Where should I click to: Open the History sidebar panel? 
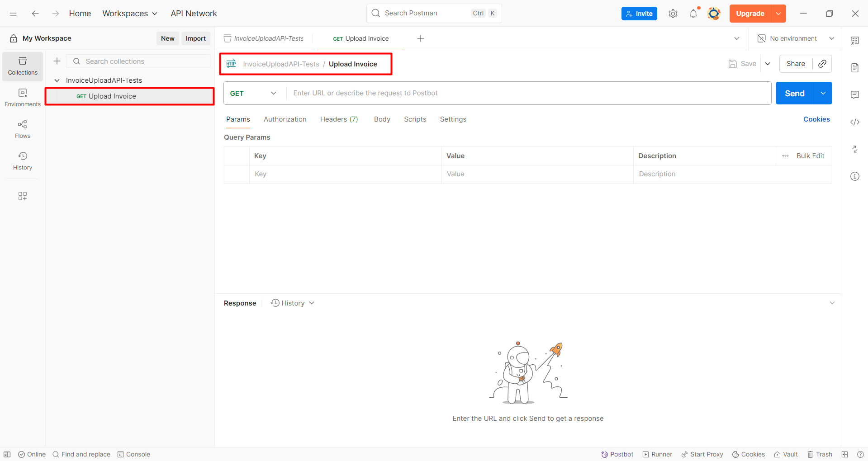pyautogui.click(x=23, y=160)
